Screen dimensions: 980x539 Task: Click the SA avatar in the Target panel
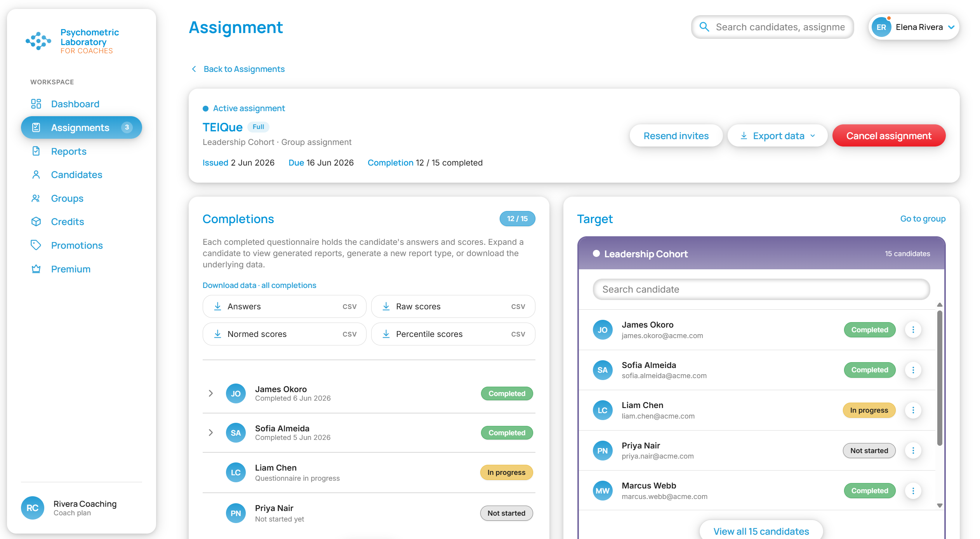click(603, 370)
